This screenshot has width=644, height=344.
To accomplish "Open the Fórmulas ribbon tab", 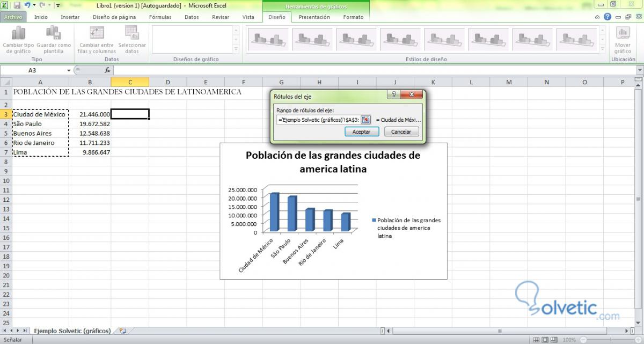I will [160, 17].
